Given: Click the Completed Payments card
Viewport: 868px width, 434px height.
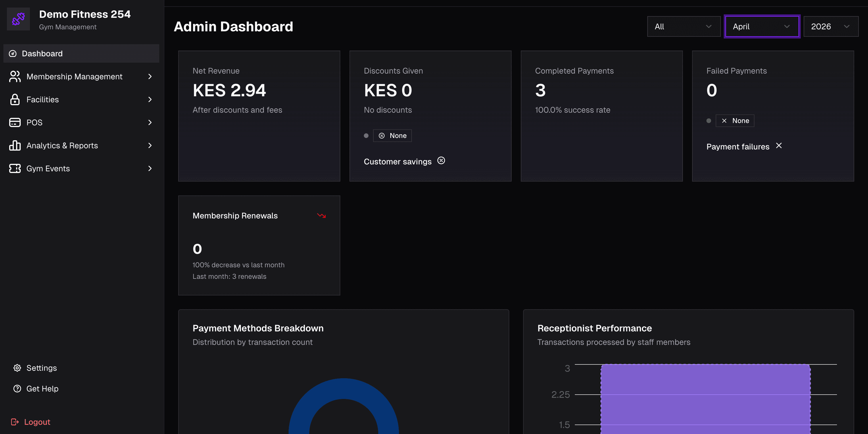Looking at the screenshot, I should tap(602, 116).
